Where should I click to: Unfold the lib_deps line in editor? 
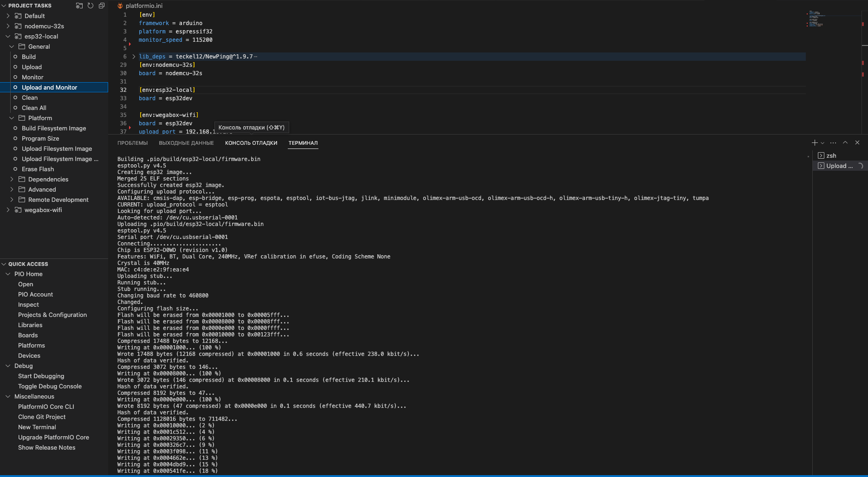134,57
